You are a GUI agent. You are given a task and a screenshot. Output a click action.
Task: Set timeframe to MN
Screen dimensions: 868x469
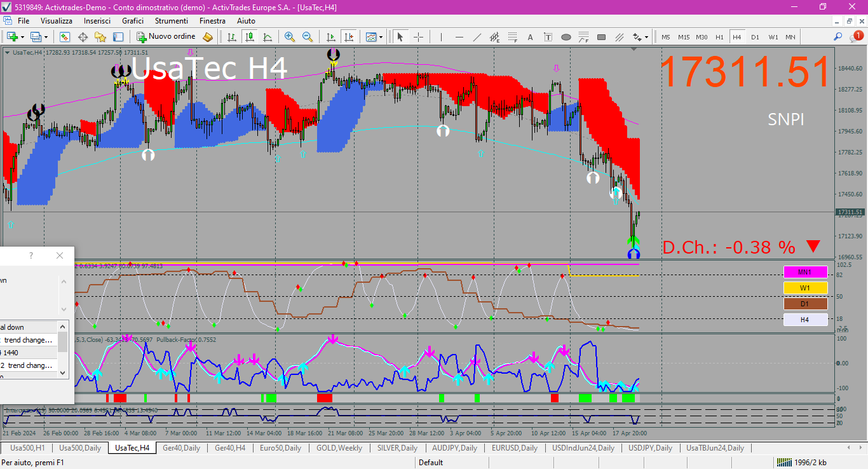pyautogui.click(x=790, y=37)
